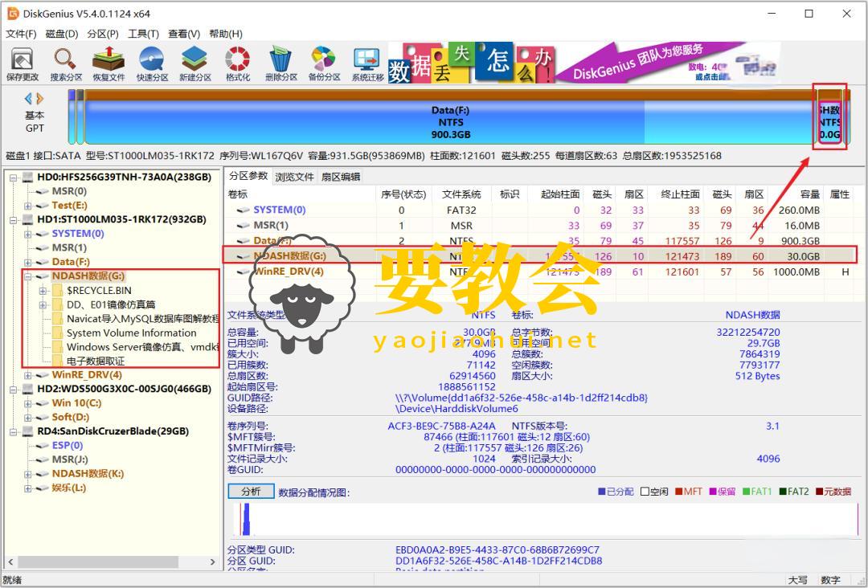The image size is (868, 588).
Task: Start the 快速分区 disc tool
Action: 152,63
